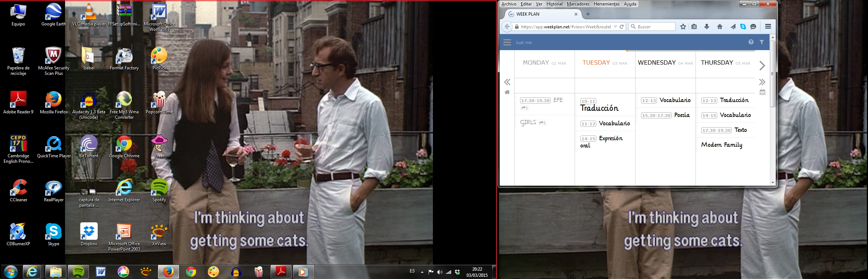
Task: Open Wednesday Vocabulario 12-13 task
Action: tap(665, 100)
